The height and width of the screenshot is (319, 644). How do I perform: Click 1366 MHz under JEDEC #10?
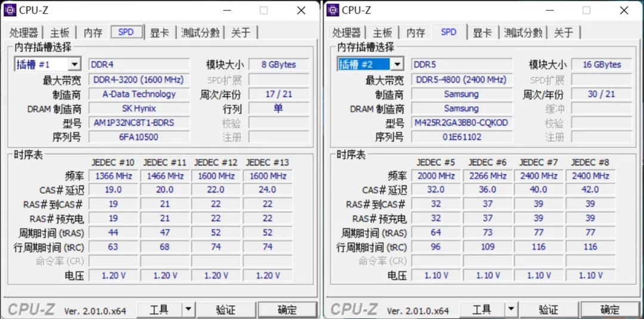point(113,176)
